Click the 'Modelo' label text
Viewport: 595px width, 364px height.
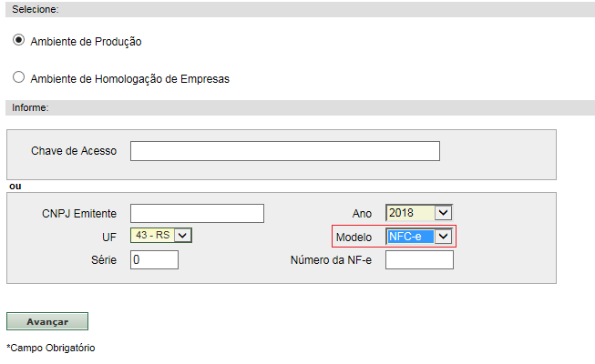pyautogui.click(x=354, y=238)
